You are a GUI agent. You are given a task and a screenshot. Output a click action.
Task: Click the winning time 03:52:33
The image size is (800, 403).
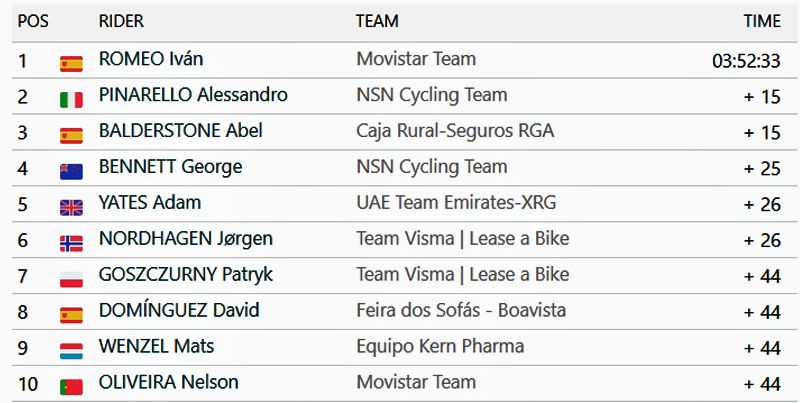tap(746, 60)
